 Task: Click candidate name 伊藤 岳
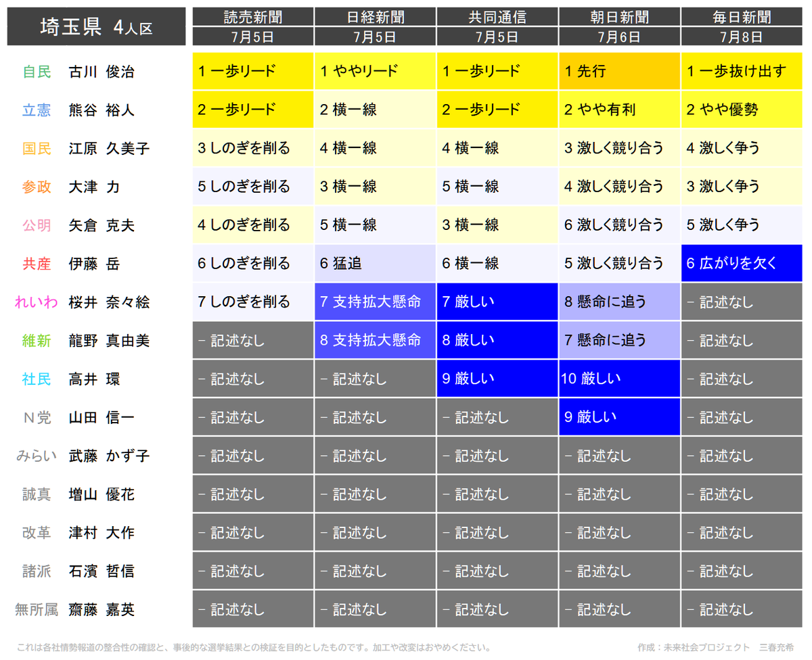[x=94, y=264]
